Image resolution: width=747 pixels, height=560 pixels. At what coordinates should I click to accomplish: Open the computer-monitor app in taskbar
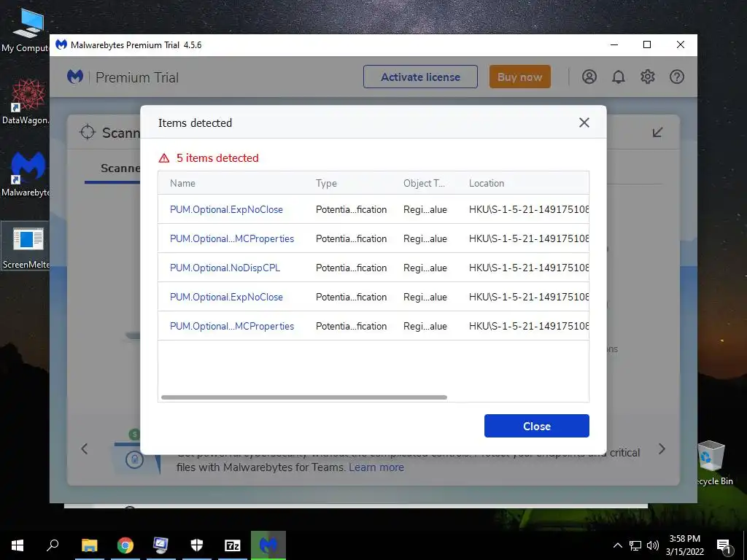[x=160, y=545]
